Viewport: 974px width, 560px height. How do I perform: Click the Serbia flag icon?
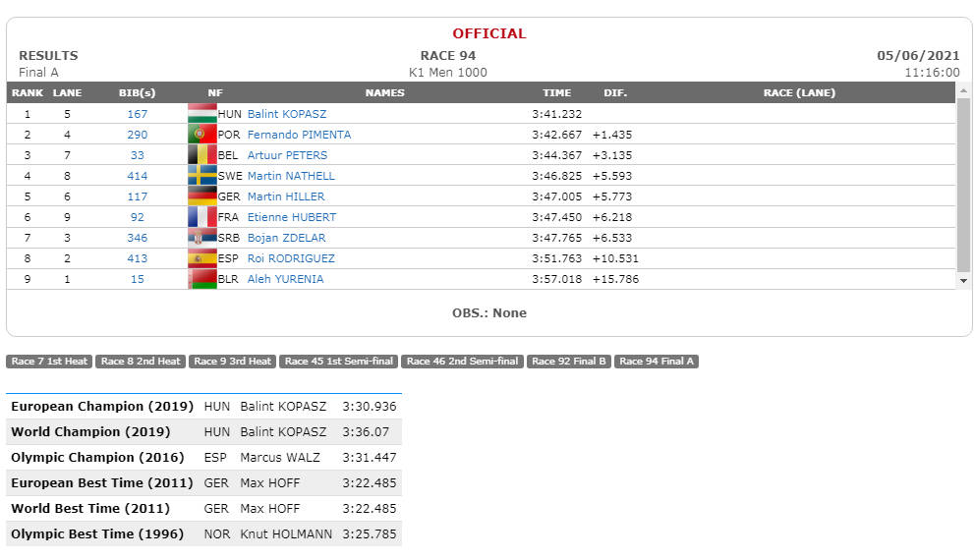click(201, 237)
